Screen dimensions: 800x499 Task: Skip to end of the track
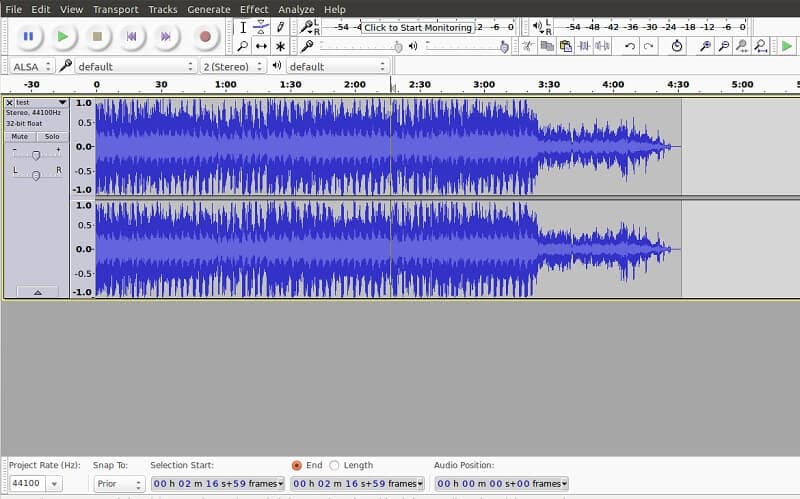pyautogui.click(x=165, y=36)
